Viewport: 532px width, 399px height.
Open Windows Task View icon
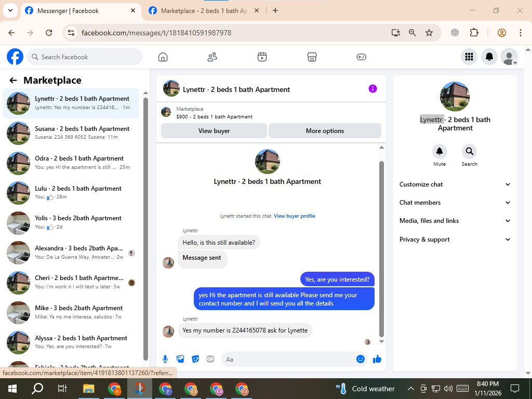click(62, 389)
